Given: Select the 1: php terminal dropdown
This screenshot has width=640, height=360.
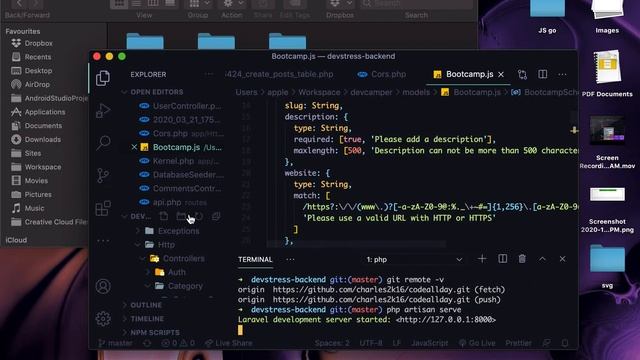Looking at the screenshot, I should pos(414,259).
